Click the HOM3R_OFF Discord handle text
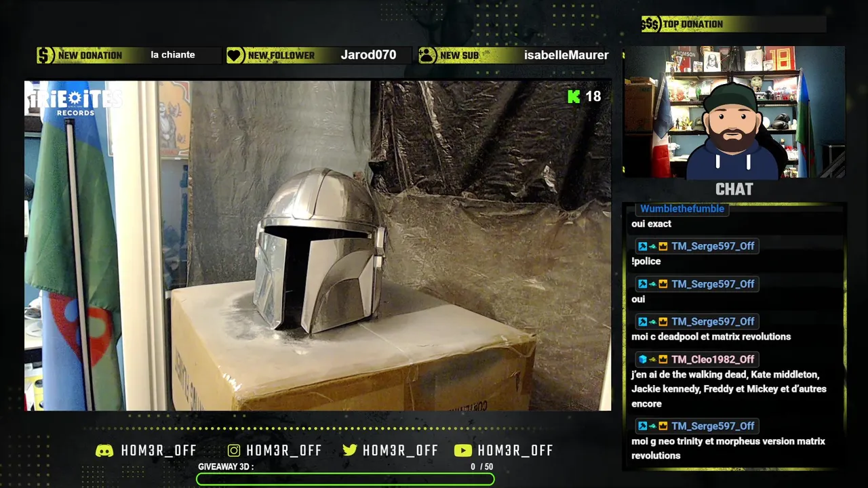The height and width of the screenshot is (488, 868). click(x=159, y=451)
